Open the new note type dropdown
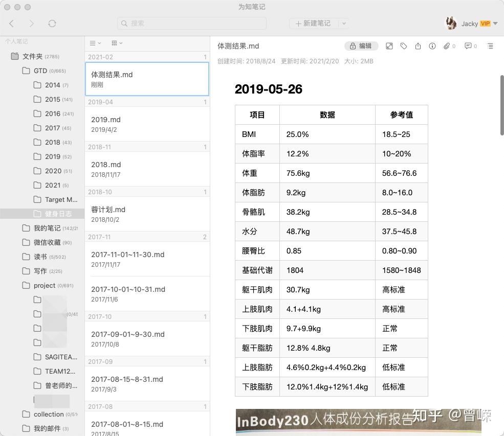 345,24
